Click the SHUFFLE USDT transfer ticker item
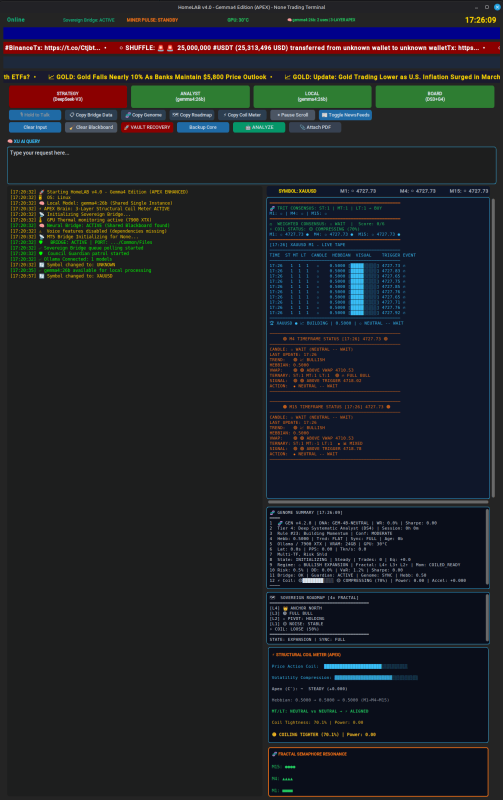 302,48
